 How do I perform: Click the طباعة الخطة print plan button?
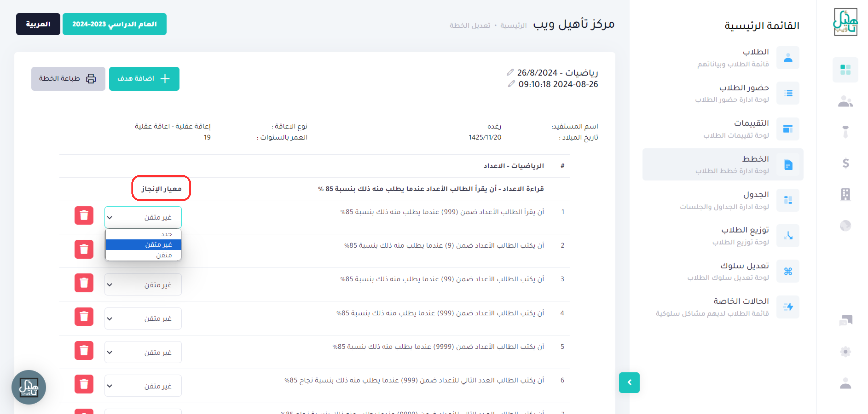[68, 78]
